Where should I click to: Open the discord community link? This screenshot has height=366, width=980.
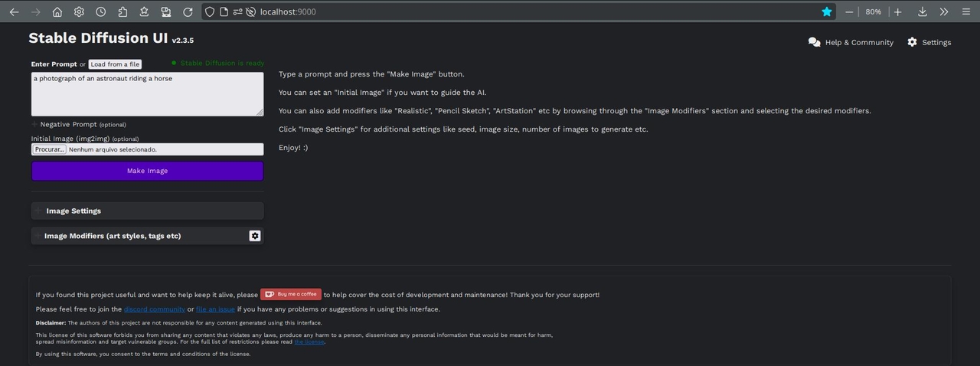(x=154, y=309)
